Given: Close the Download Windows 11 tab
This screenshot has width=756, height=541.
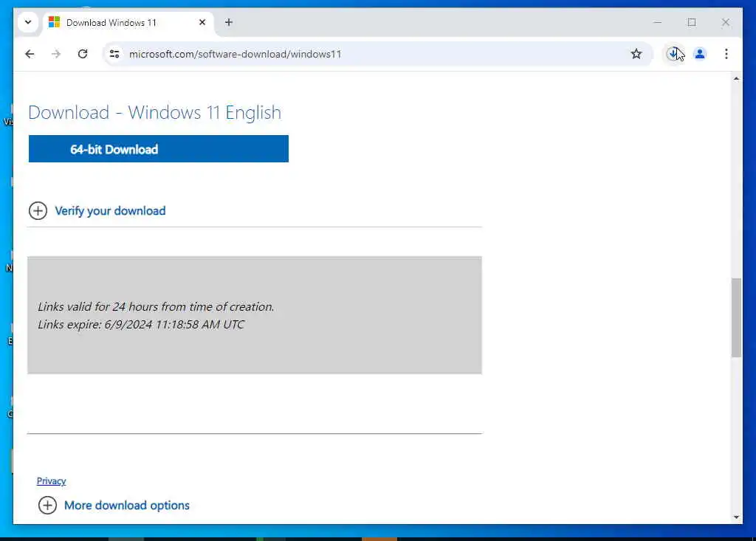Looking at the screenshot, I should [x=202, y=22].
